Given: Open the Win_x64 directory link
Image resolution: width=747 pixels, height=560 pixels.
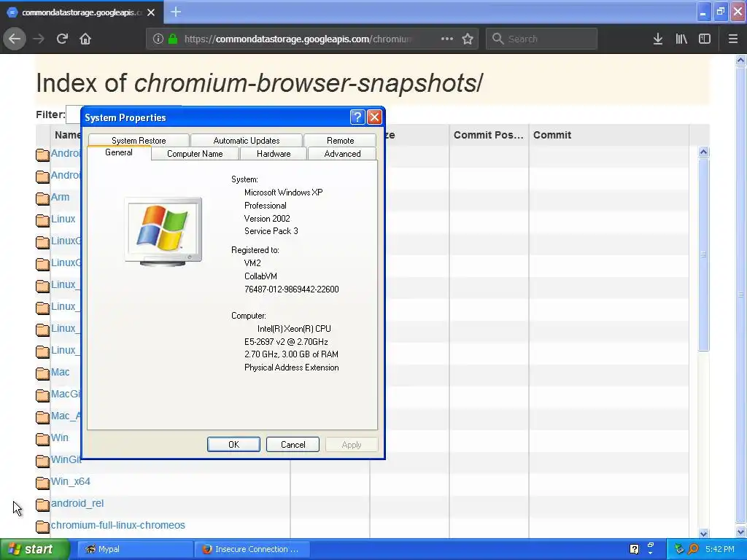Looking at the screenshot, I should [x=71, y=481].
